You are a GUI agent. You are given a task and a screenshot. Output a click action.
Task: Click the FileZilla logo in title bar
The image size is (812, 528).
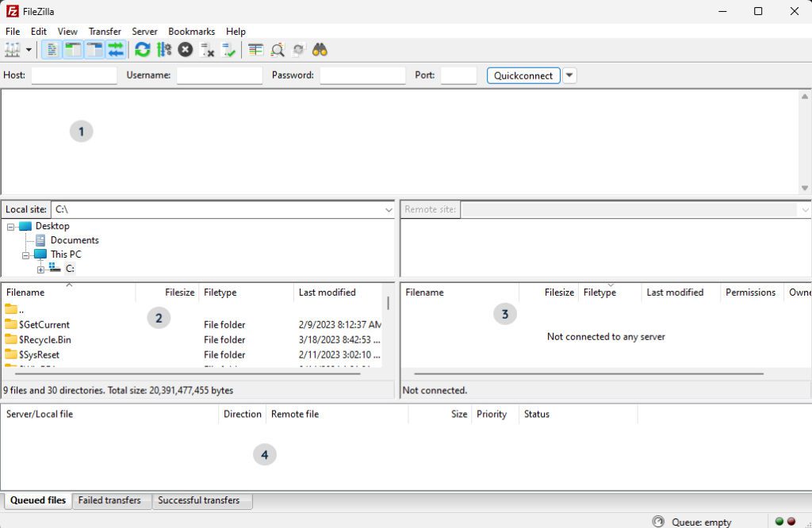(x=13, y=11)
